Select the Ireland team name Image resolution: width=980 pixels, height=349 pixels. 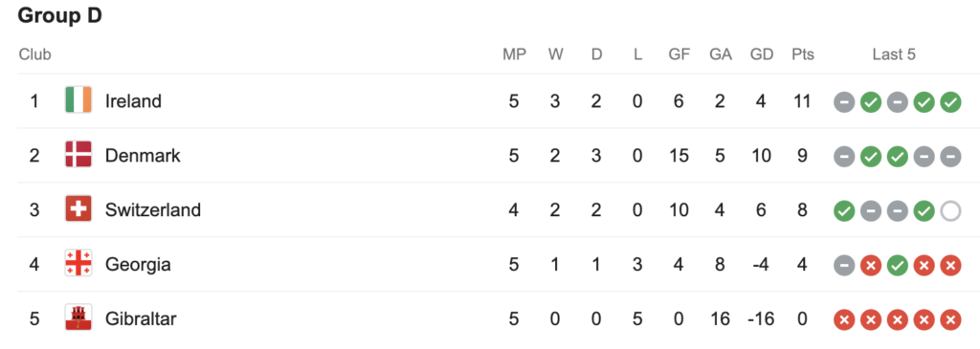tap(133, 100)
